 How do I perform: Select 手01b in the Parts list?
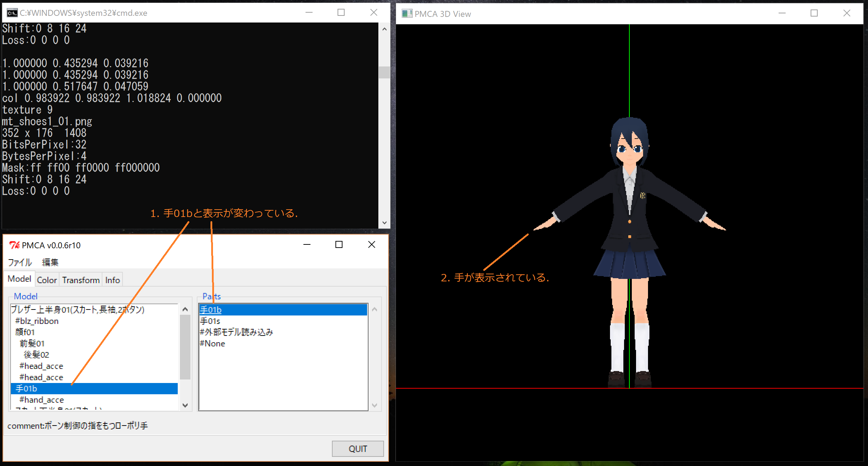point(283,310)
